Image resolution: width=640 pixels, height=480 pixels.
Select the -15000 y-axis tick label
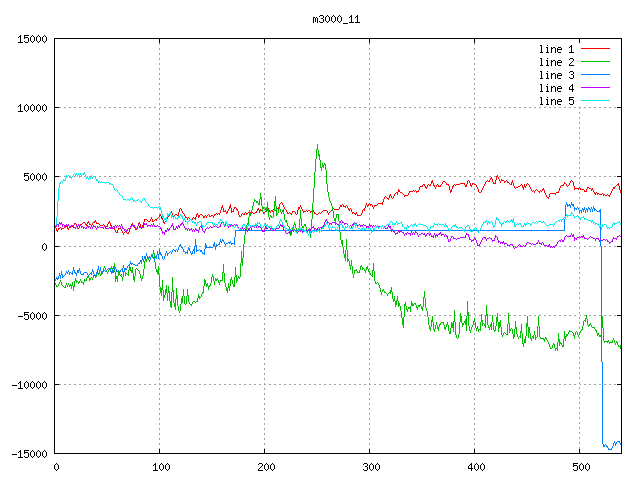29,453
